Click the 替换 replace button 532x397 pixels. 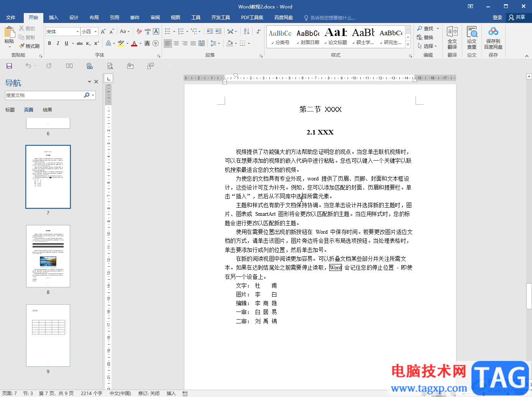[425, 37]
